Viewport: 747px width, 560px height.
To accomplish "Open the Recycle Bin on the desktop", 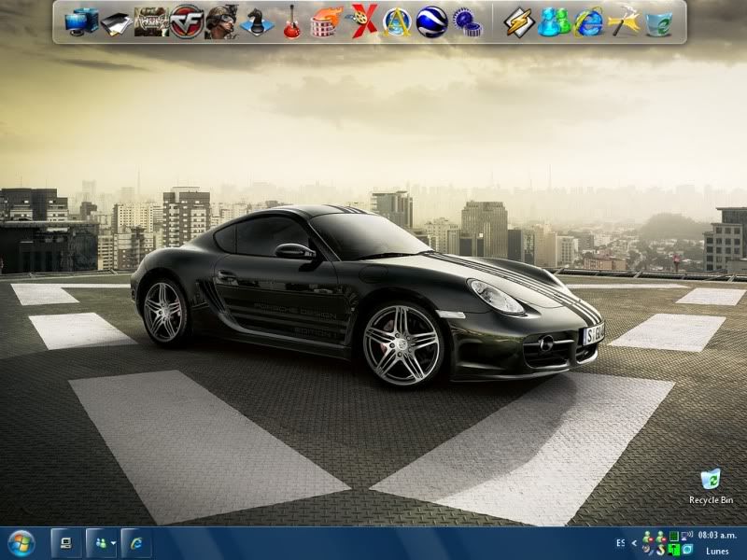I will tap(711, 486).
